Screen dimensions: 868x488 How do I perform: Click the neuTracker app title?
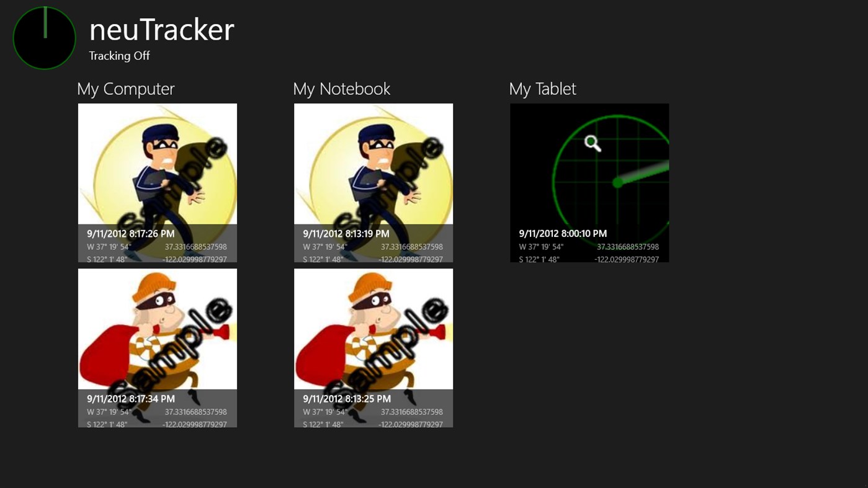(161, 29)
